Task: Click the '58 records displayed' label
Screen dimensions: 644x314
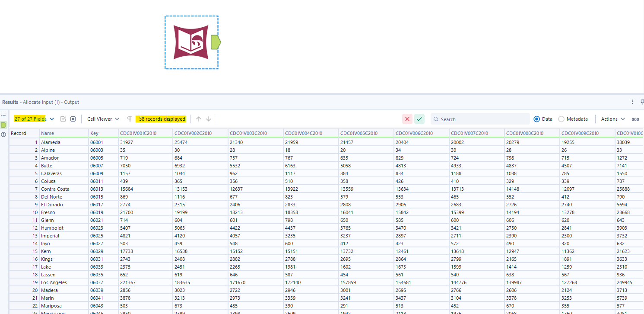Action: coord(162,119)
